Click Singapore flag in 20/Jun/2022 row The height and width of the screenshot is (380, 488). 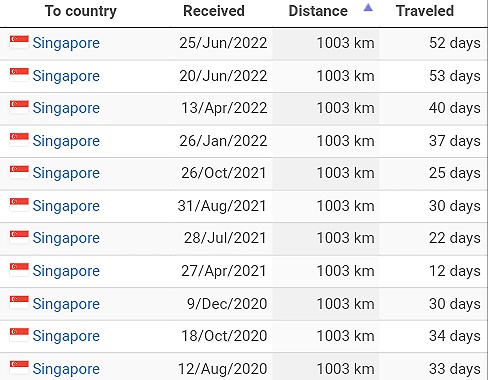19,75
